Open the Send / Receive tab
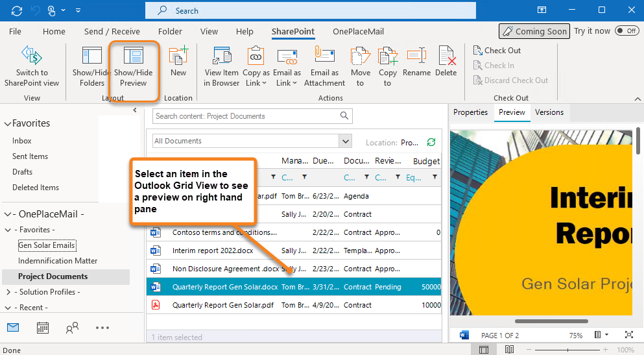 tap(112, 31)
